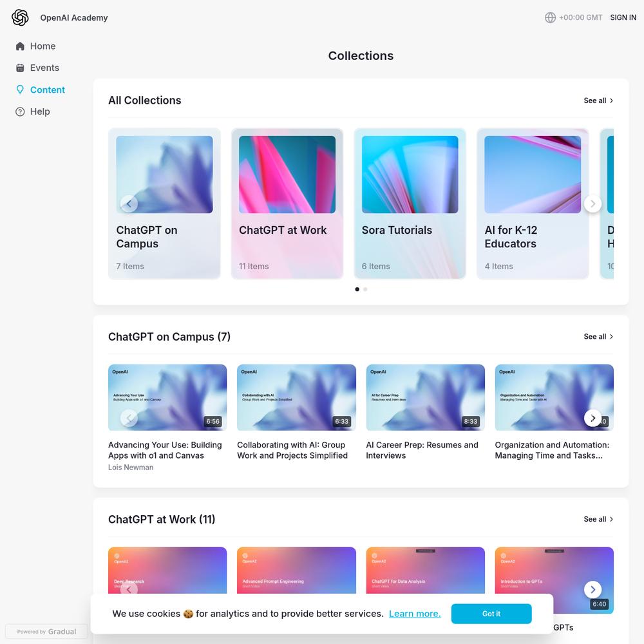Image resolution: width=644 pixels, height=644 pixels.
Task: Open ChatGPT for Data Analysis thumbnail
Action: click(x=426, y=570)
